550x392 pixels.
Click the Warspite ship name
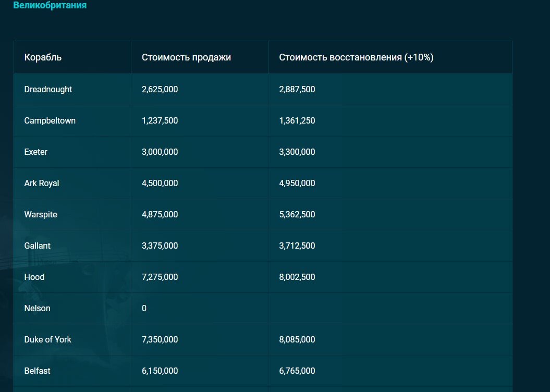[41, 214]
